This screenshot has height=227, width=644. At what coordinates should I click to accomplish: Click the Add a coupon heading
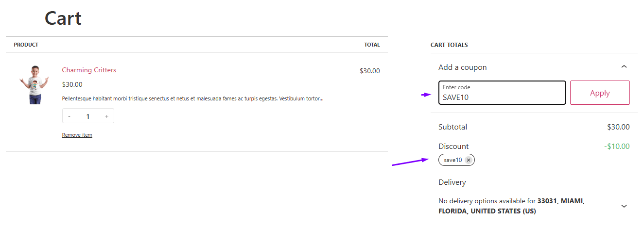pyautogui.click(x=462, y=67)
